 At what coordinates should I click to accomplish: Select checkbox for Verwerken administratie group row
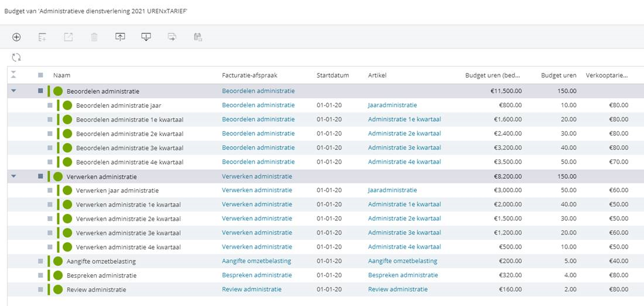click(40, 176)
